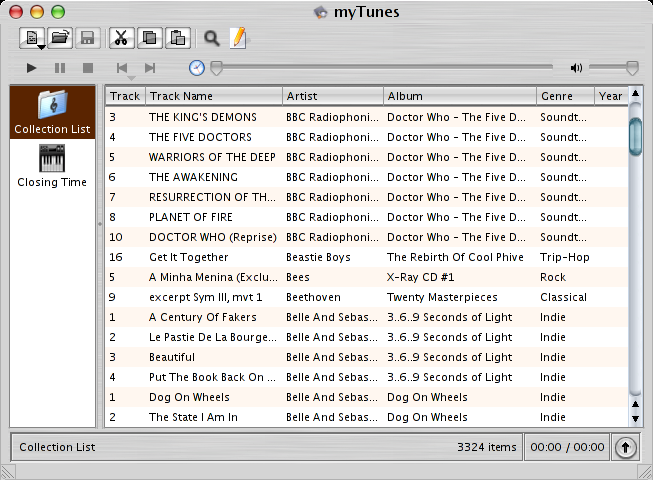
Task: Skip to the previous track
Action: (x=122, y=68)
